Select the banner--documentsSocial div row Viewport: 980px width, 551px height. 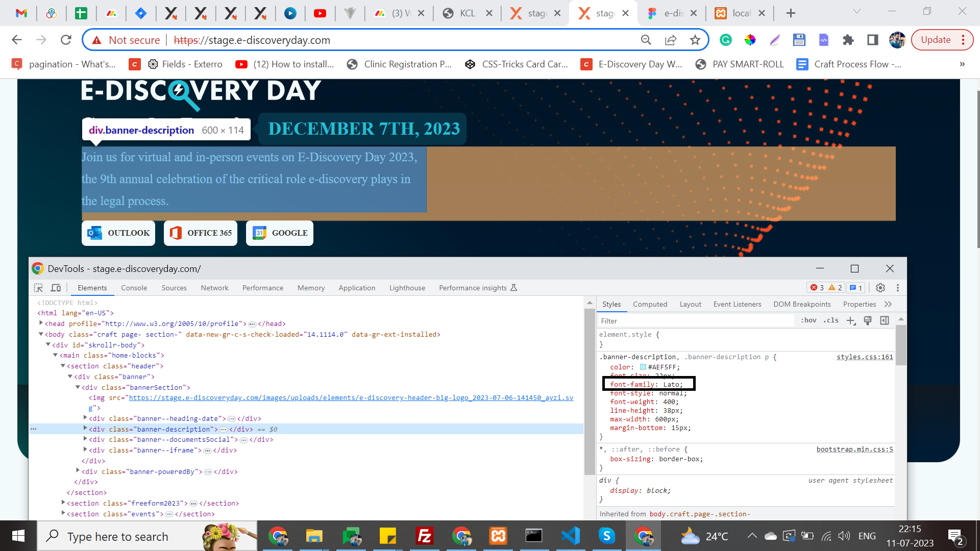[306, 439]
